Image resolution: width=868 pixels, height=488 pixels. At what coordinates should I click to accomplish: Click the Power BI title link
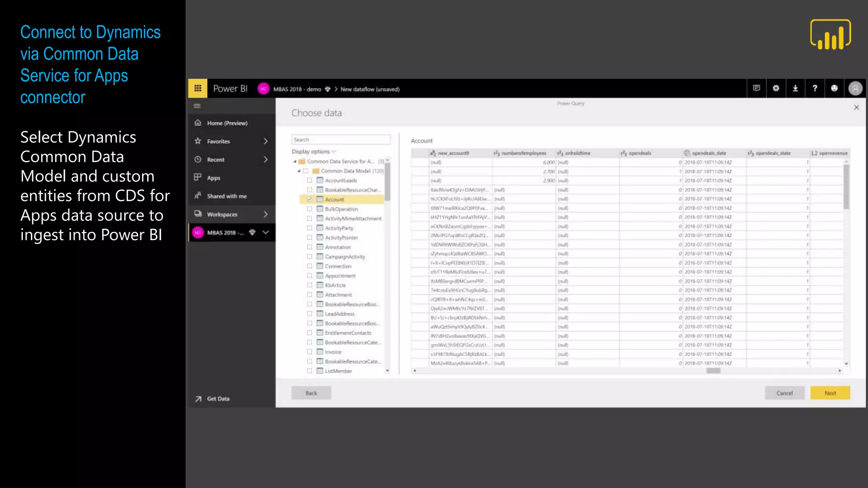tap(230, 89)
